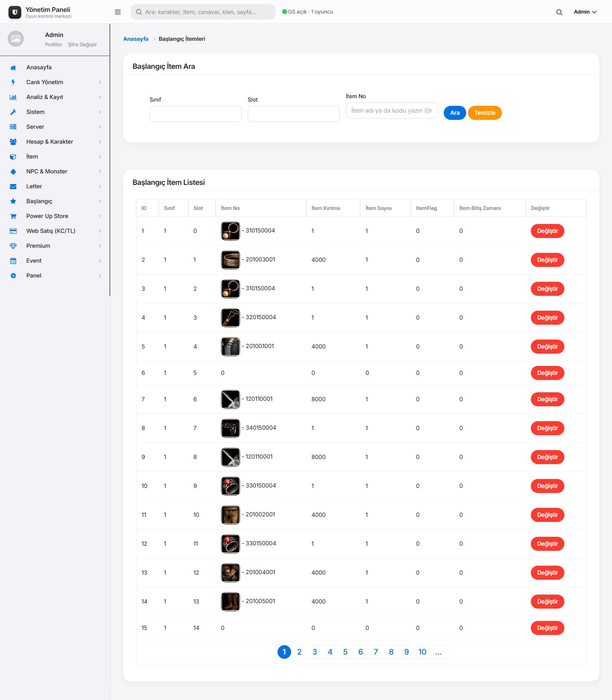Click the Başlangıç star icon
Screen dimensions: 612x700
tap(13, 201)
